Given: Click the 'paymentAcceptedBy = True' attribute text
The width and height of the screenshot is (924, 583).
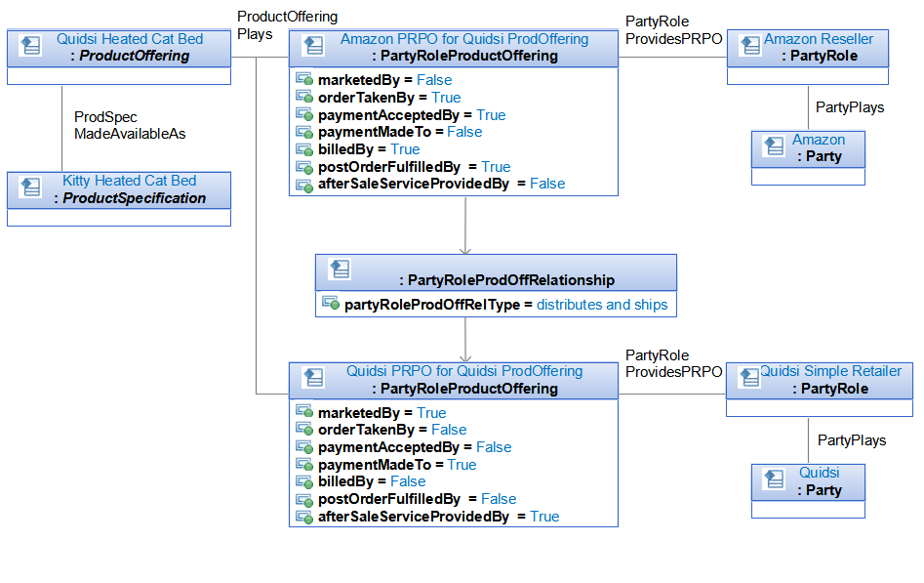Looking at the screenshot, I should [x=412, y=115].
